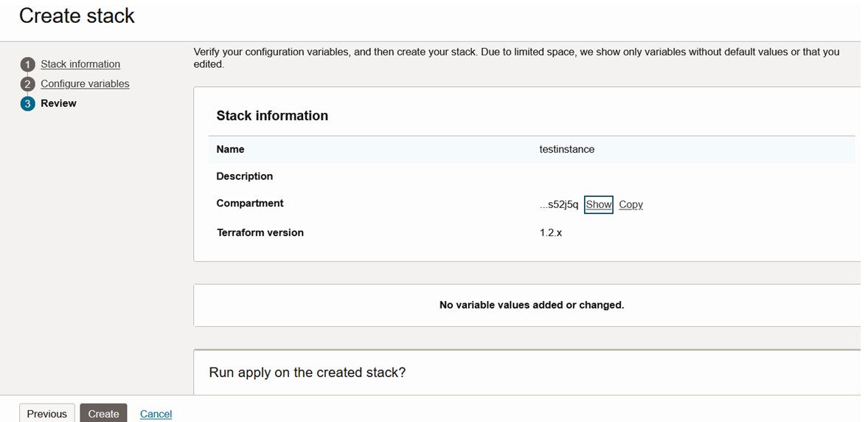Click the No variable values added message
Screen dimensions: 868x422
pyautogui.click(x=532, y=305)
